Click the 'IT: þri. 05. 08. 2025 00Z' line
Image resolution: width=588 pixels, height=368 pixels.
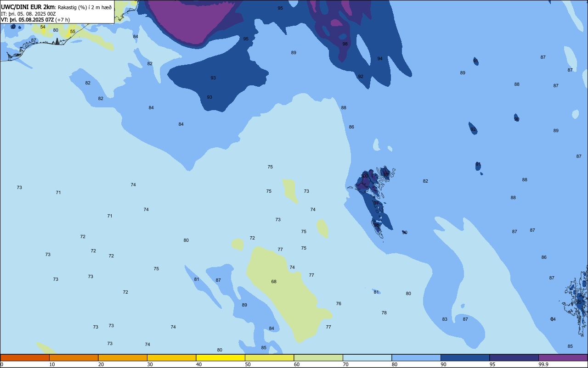(x=28, y=14)
